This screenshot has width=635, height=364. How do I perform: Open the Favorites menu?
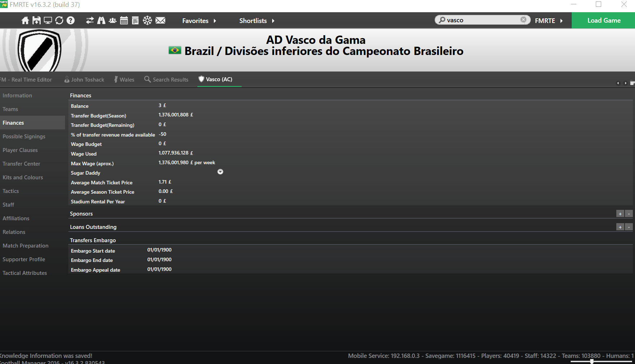(x=199, y=20)
